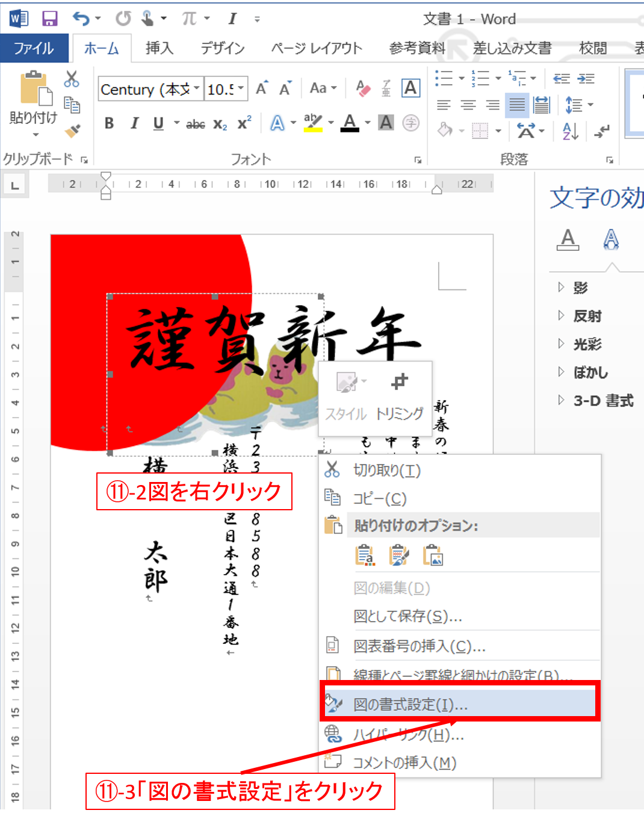Click the Redo/repeat icon

123,19
